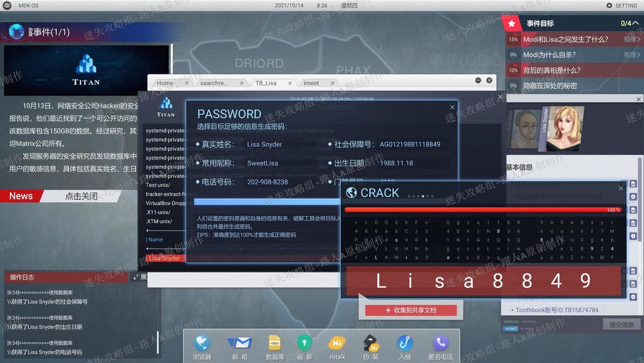Open the 邮箱 mail dock icon

(240, 346)
